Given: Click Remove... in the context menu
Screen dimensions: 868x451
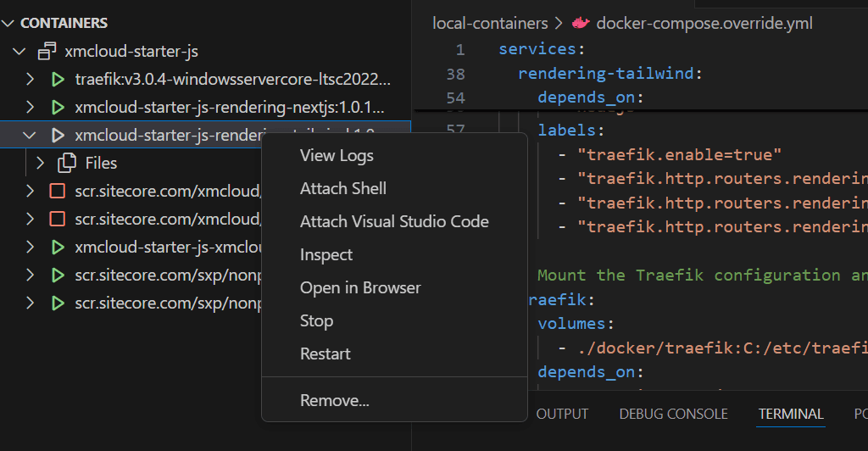Looking at the screenshot, I should tap(334, 401).
